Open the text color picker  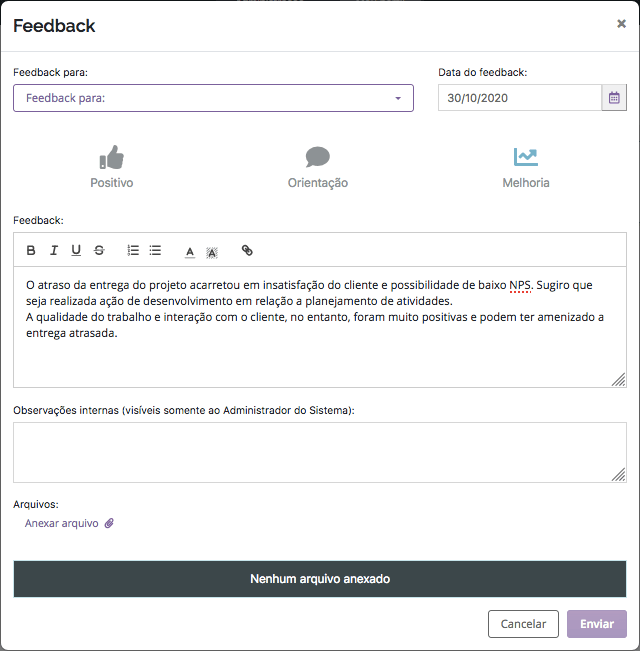190,252
